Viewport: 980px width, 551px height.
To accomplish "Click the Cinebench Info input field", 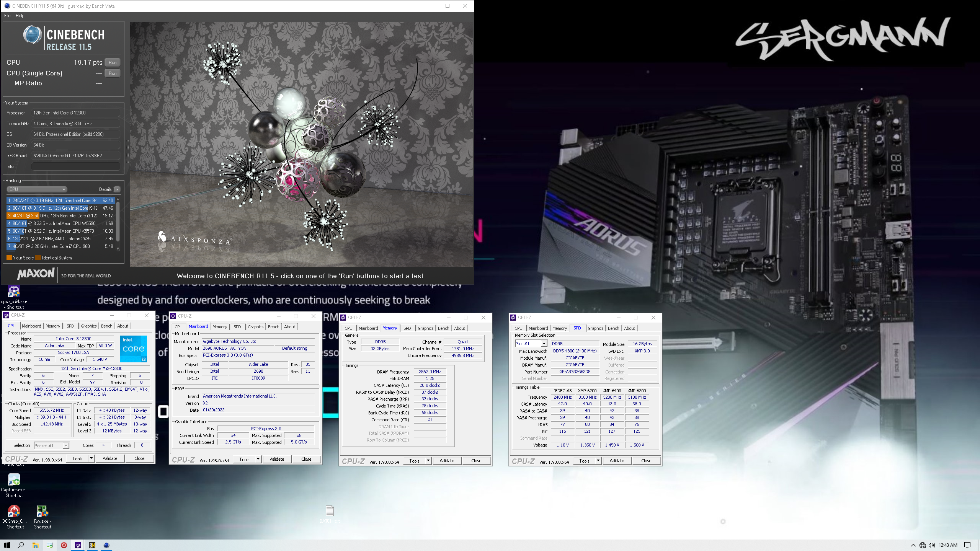I will [x=76, y=166].
